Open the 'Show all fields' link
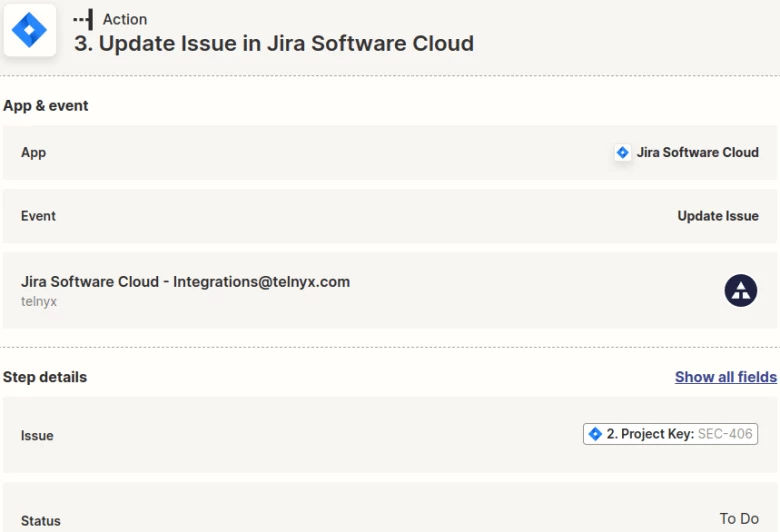 pyautogui.click(x=725, y=377)
